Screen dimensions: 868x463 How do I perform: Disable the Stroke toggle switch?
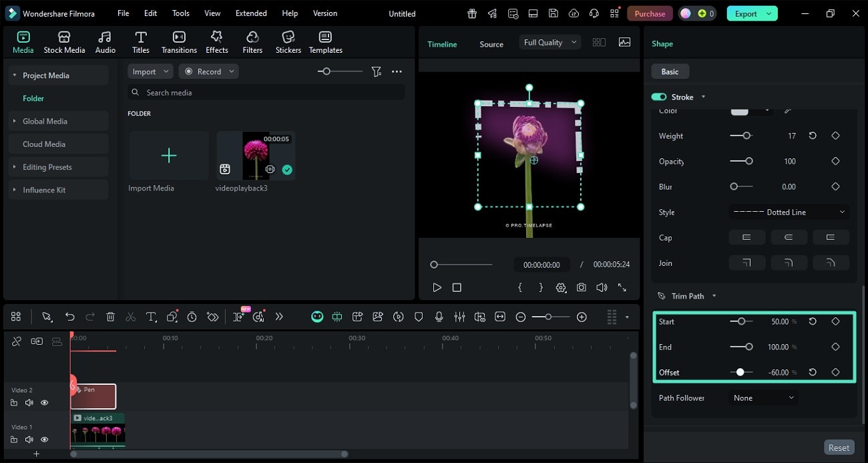659,97
